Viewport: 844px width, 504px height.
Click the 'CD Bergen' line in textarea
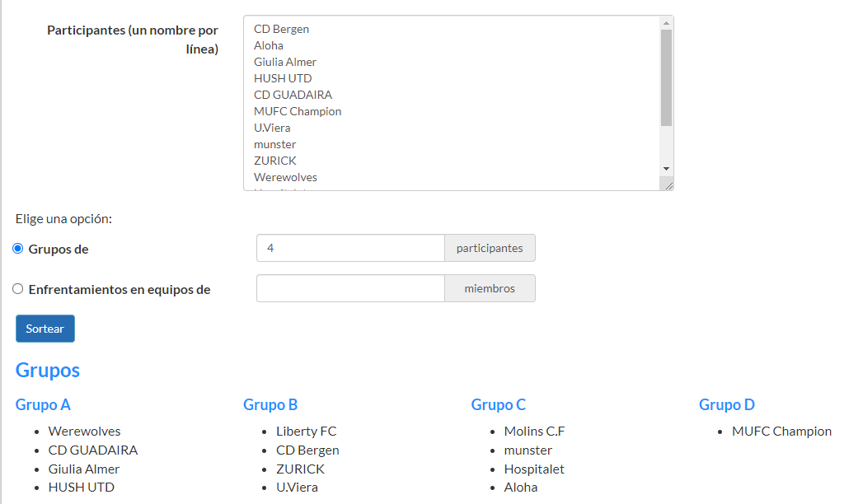[282, 29]
